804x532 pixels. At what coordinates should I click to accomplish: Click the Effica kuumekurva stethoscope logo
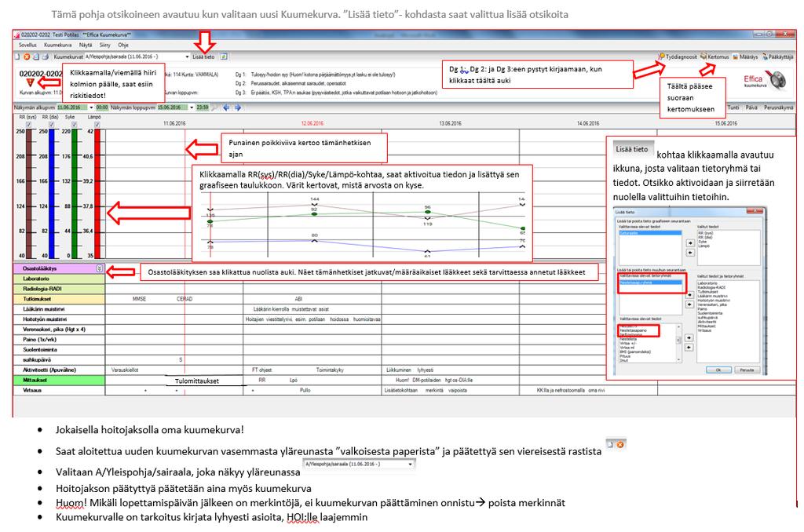[x=765, y=81]
